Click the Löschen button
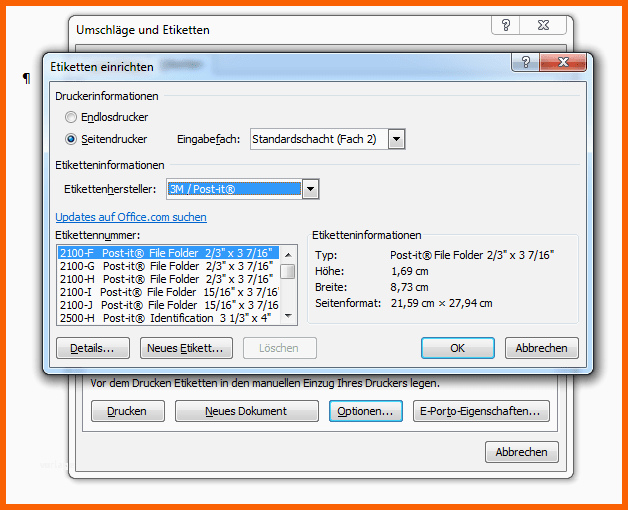Image resolution: width=628 pixels, height=510 pixels. coord(280,348)
